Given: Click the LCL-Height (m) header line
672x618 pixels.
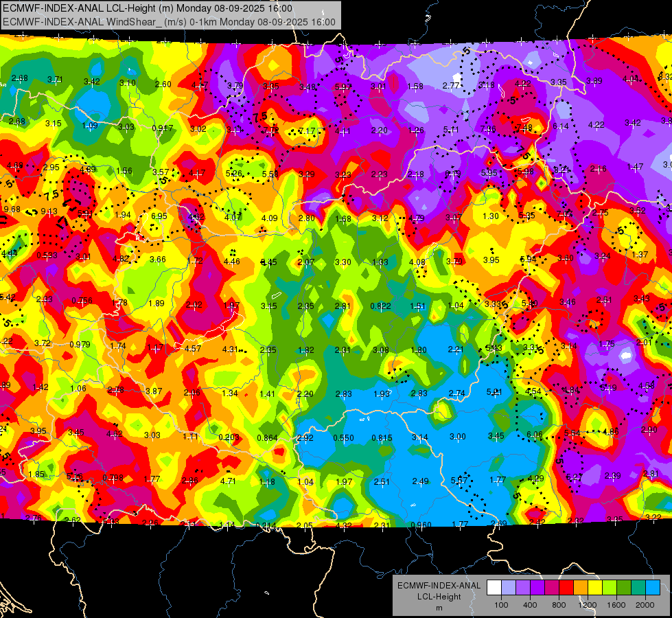Looking at the screenshot, I should pyautogui.click(x=148, y=8).
